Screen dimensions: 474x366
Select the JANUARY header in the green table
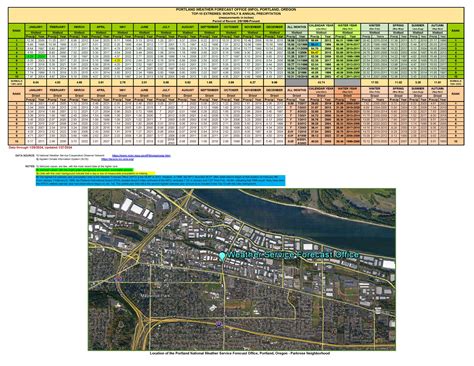coord(36,27)
